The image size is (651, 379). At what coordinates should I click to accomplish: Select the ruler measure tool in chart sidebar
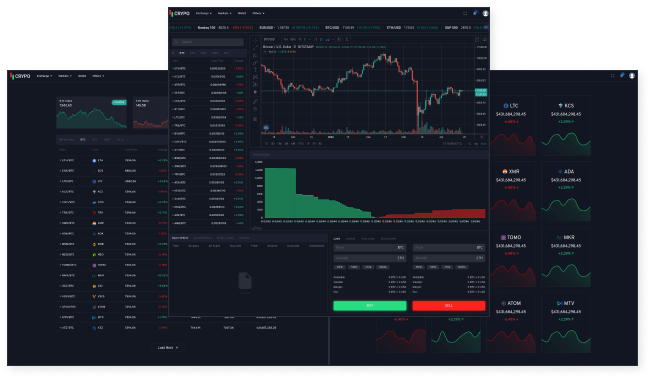pos(255,101)
